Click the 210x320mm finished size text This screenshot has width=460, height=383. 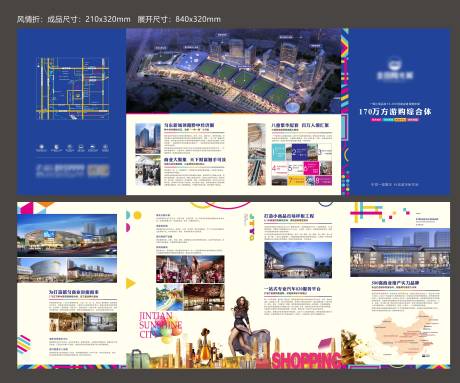point(108,19)
